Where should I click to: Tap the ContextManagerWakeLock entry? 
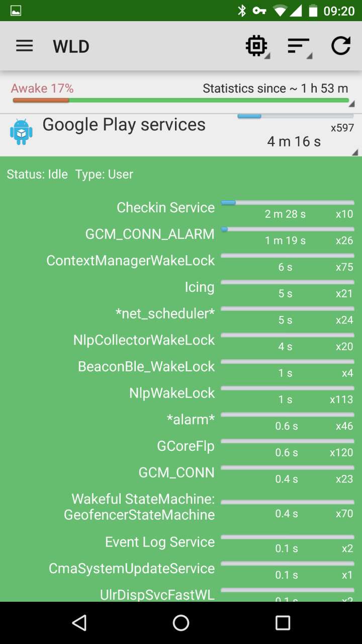pyautogui.click(x=181, y=261)
